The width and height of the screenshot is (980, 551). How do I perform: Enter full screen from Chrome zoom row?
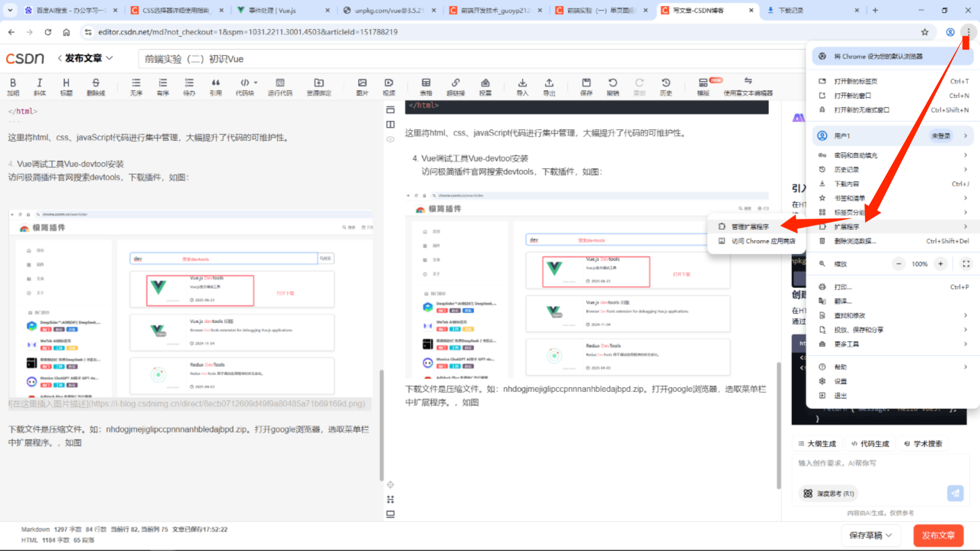point(966,264)
